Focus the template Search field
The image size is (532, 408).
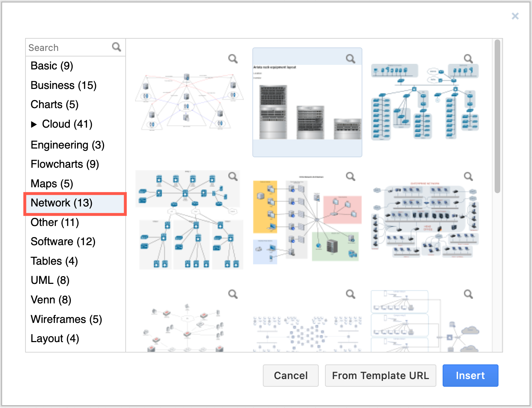[68, 47]
